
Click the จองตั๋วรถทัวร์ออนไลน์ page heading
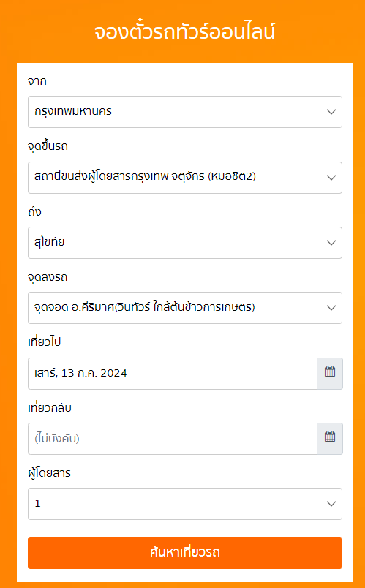click(x=184, y=32)
